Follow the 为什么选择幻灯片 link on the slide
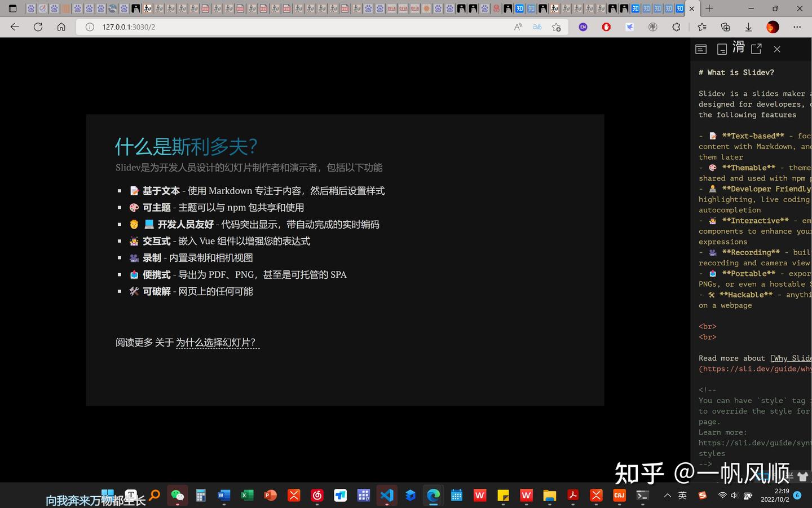The height and width of the screenshot is (508, 812). pos(216,342)
